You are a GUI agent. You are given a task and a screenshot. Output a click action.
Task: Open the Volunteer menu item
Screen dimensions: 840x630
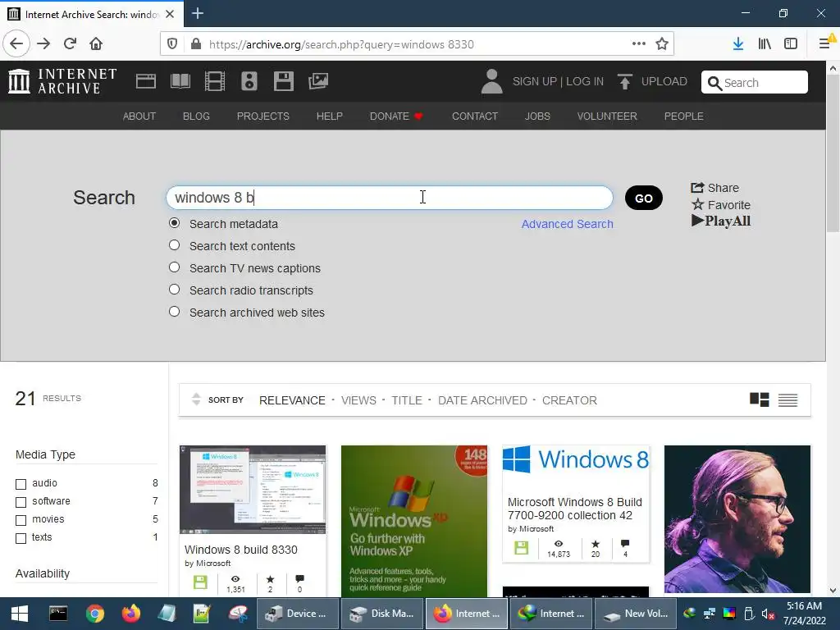click(607, 116)
